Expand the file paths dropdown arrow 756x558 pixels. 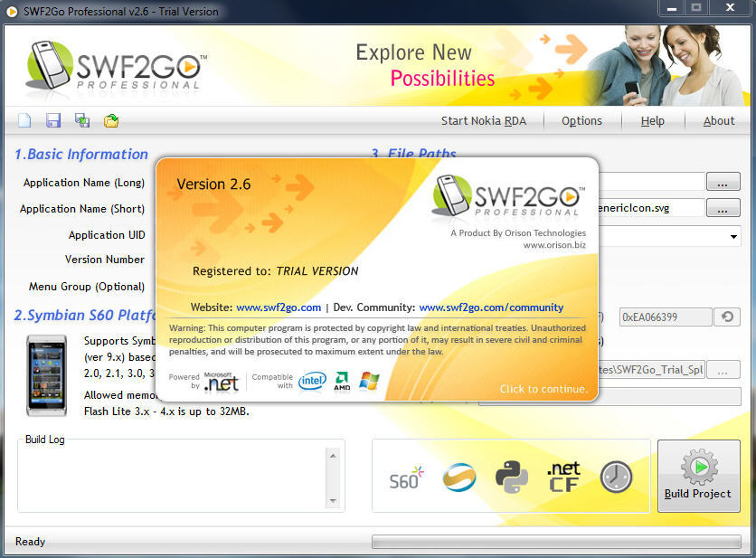pos(733,236)
